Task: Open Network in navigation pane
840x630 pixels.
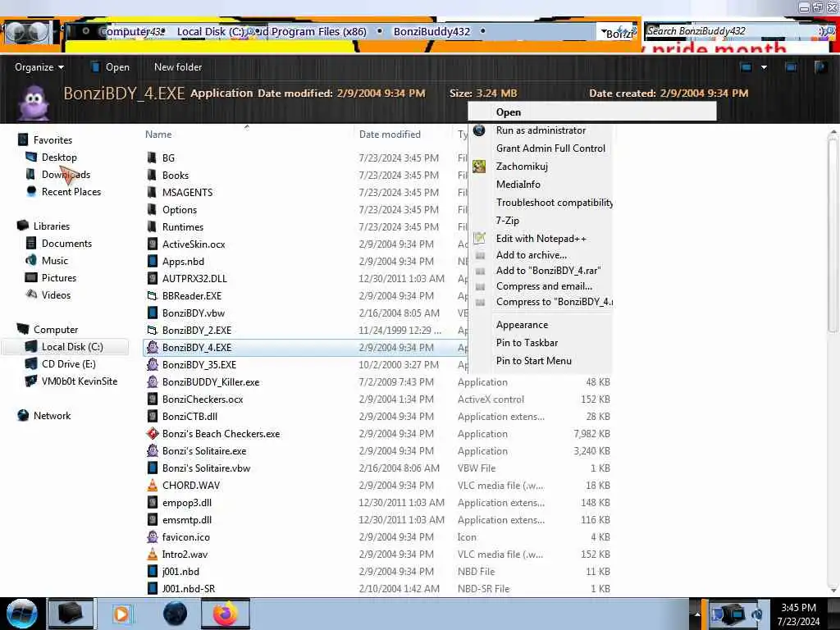Action: [x=52, y=416]
